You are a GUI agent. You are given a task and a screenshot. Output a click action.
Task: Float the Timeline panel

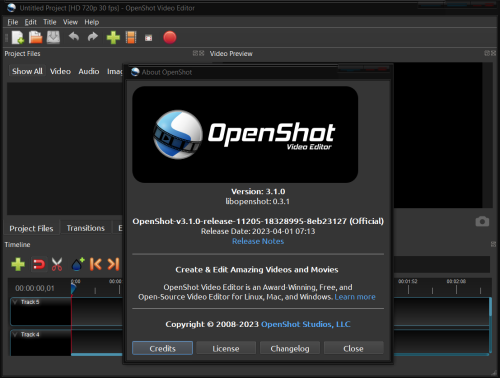pos(493,244)
